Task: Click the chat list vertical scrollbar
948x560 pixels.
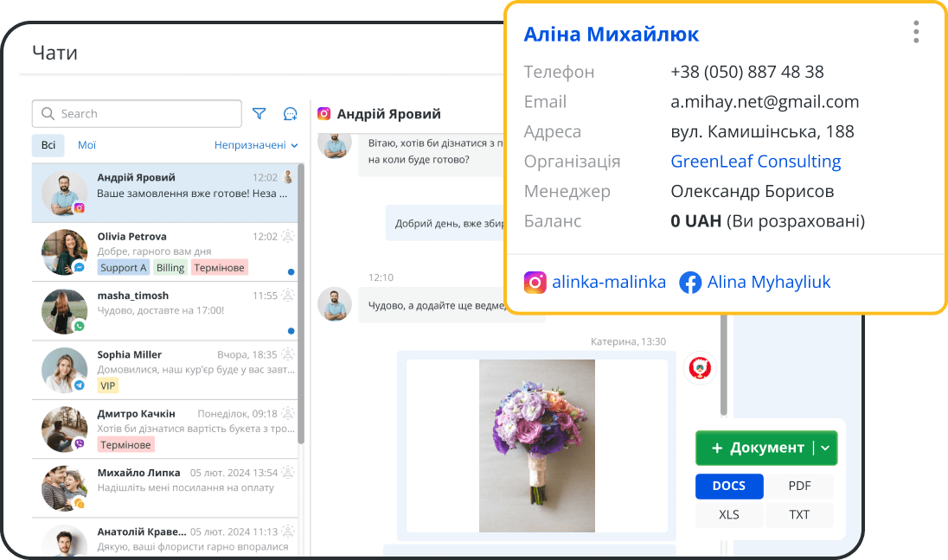Action: coord(300,302)
